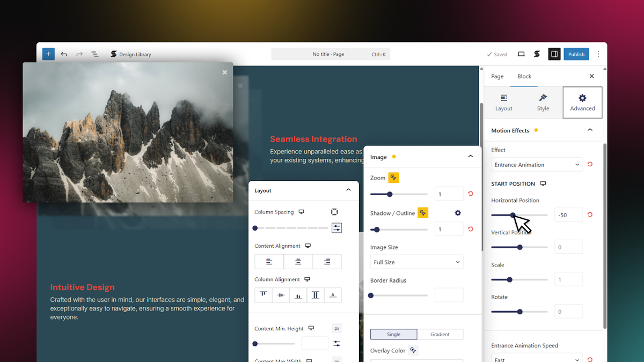644x362 pixels.
Task: Click the Publish button
Action: tap(576, 54)
